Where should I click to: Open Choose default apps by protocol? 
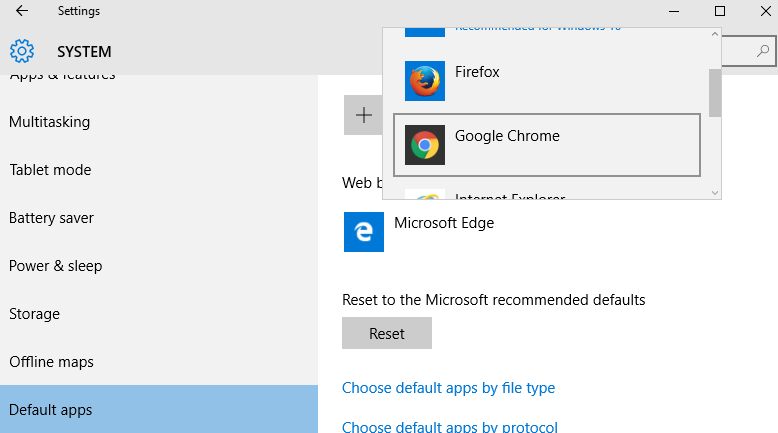click(450, 427)
